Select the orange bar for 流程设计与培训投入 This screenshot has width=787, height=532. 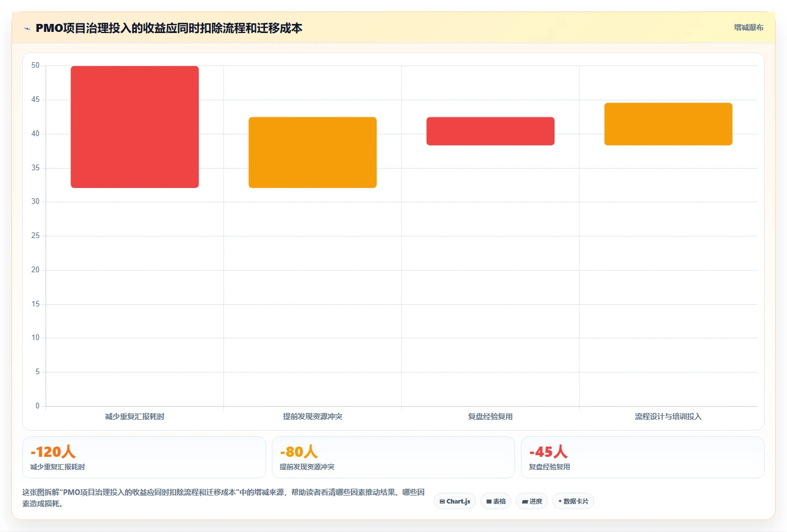(x=668, y=124)
